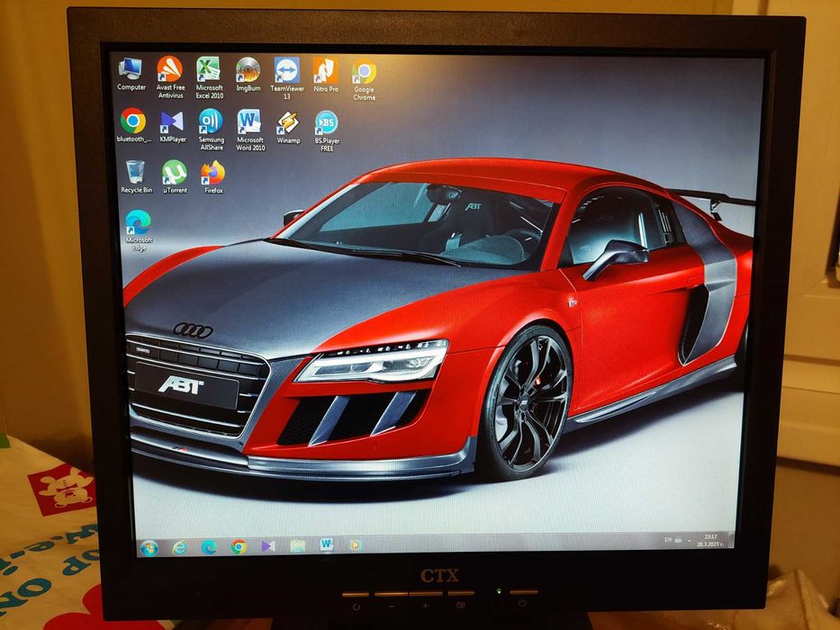Image resolution: width=840 pixels, height=630 pixels.
Task: Launch Avast Free Antivirus desktop shortcut
Action: click(169, 71)
